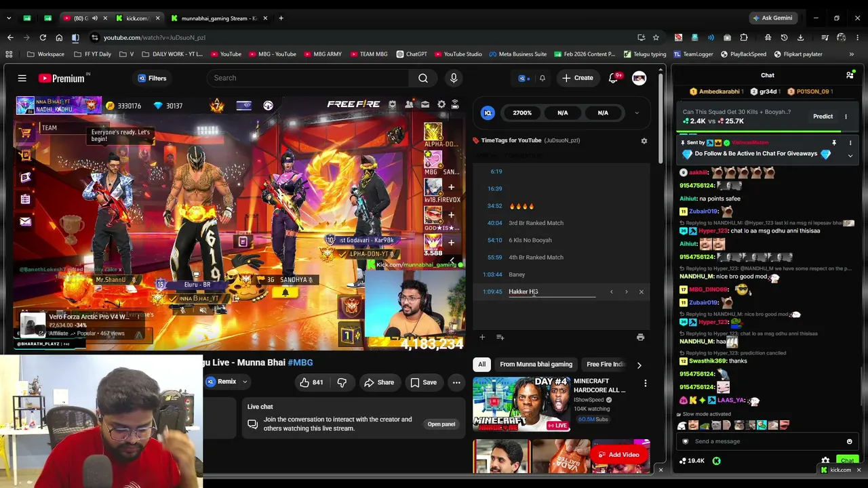Open the vidIQ Filters button
868x488 pixels.
click(152, 78)
